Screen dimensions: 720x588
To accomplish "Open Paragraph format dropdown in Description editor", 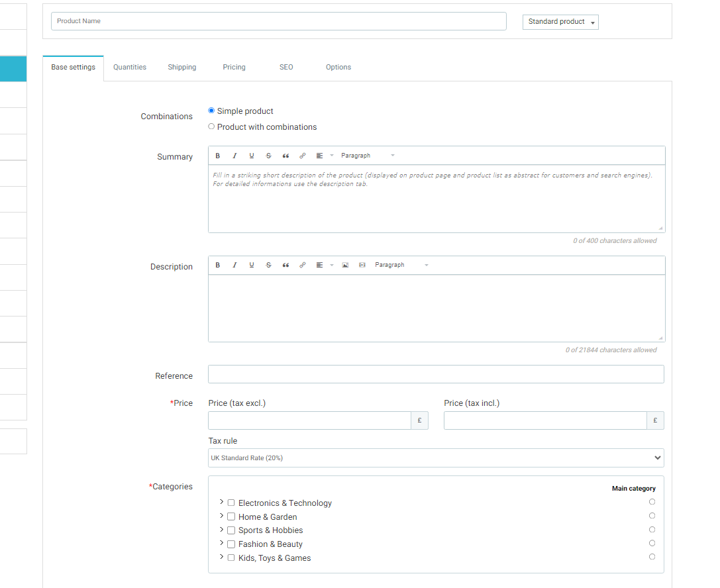I will [x=401, y=265].
